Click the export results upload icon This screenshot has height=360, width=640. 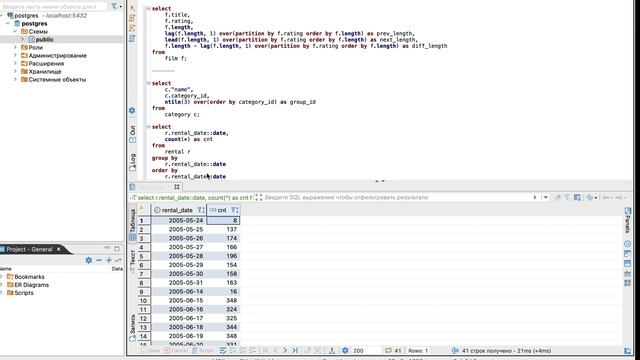point(332,351)
